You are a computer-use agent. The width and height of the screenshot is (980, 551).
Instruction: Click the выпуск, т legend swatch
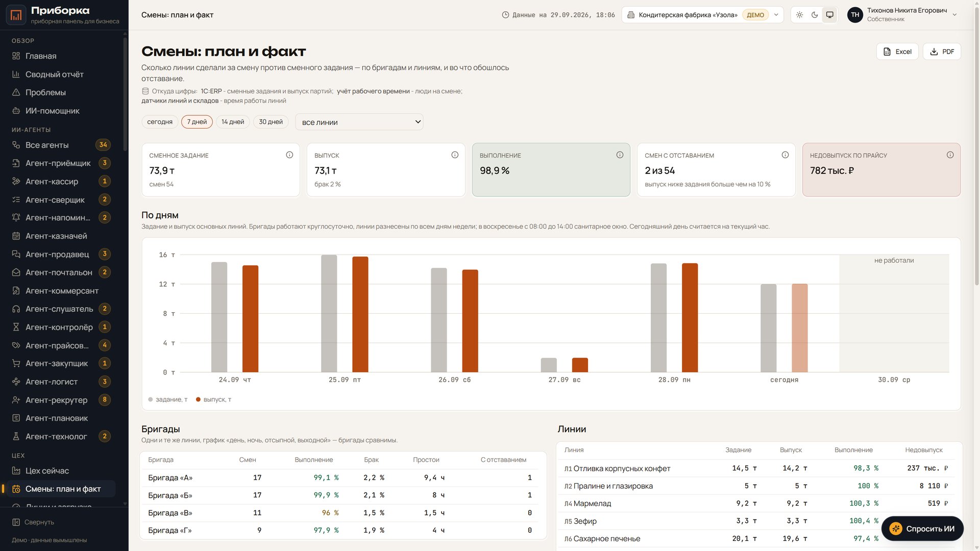198,399
